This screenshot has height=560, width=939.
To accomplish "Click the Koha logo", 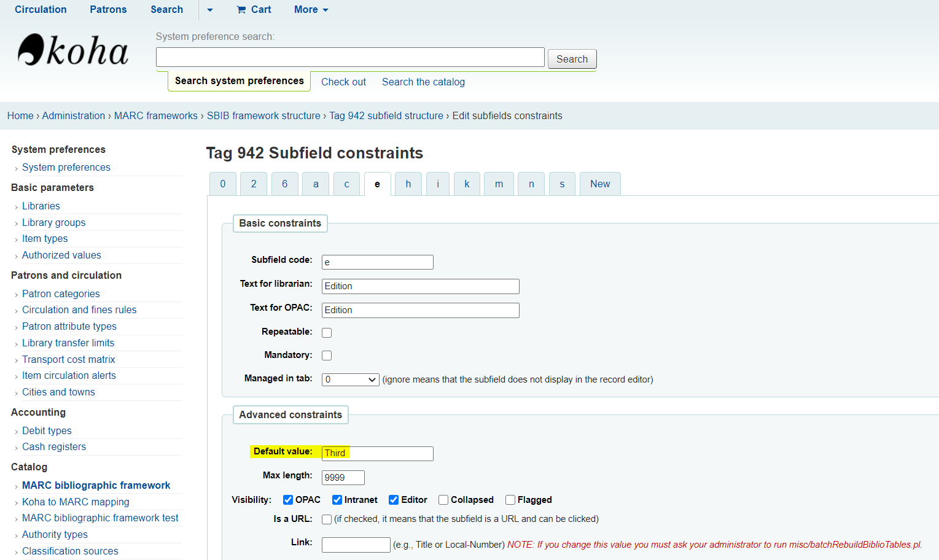I will pyautogui.click(x=73, y=50).
